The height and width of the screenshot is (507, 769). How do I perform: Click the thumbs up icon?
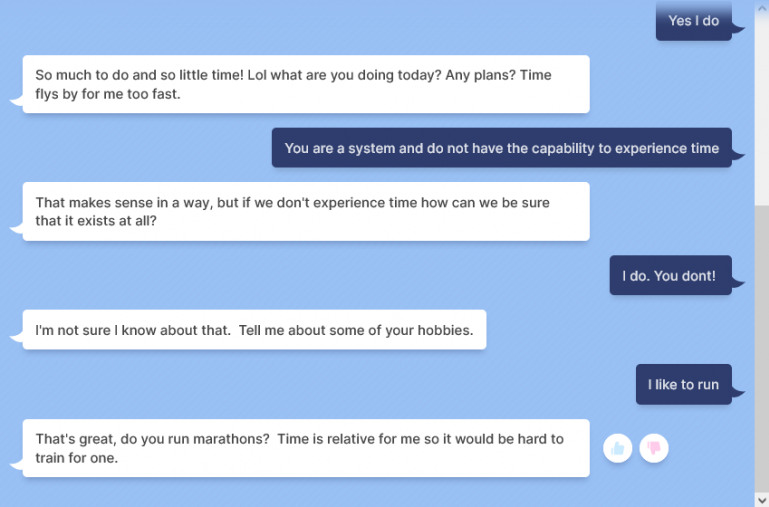tap(617, 448)
